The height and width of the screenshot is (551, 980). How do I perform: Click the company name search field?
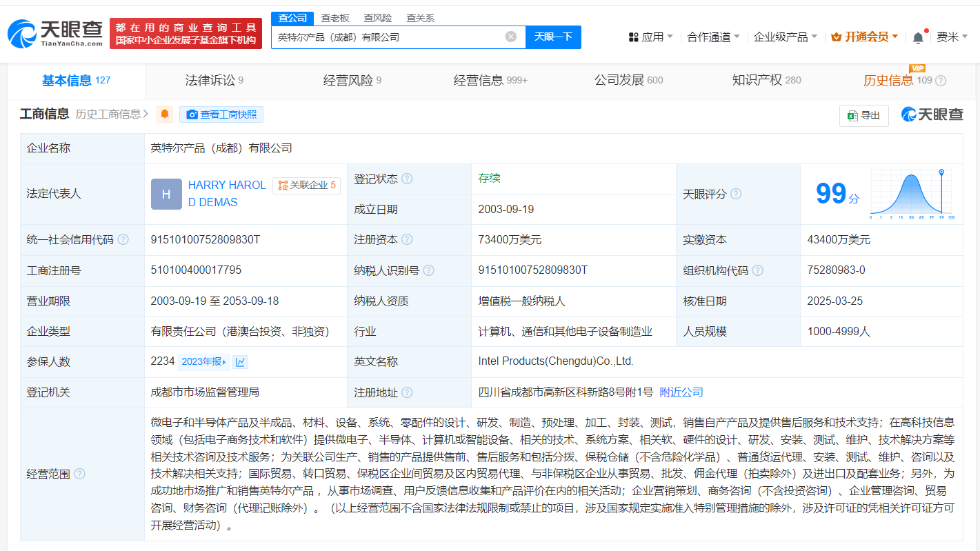(x=390, y=37)
